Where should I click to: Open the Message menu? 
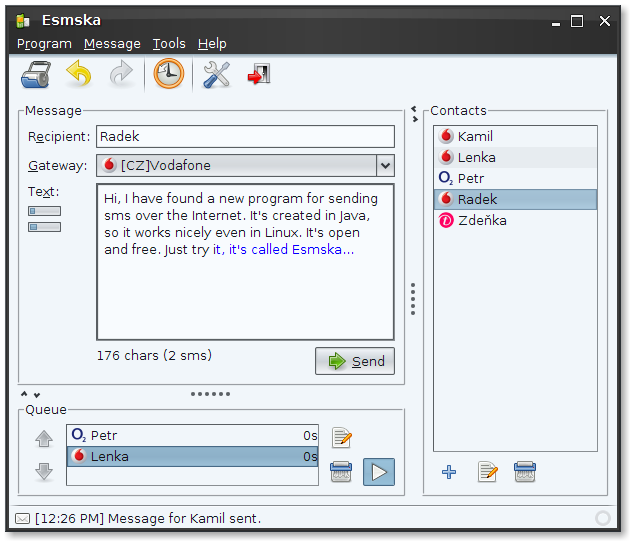[112, 43]
